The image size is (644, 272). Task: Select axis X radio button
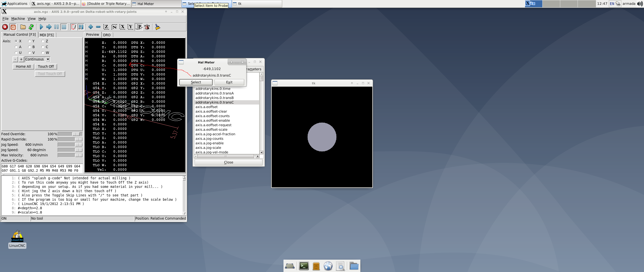tap(16, 41)
